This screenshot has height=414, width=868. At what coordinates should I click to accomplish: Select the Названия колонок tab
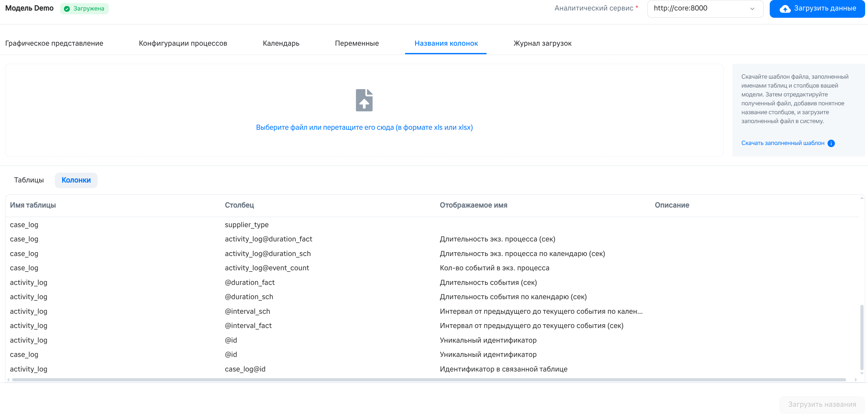point(446,43)
